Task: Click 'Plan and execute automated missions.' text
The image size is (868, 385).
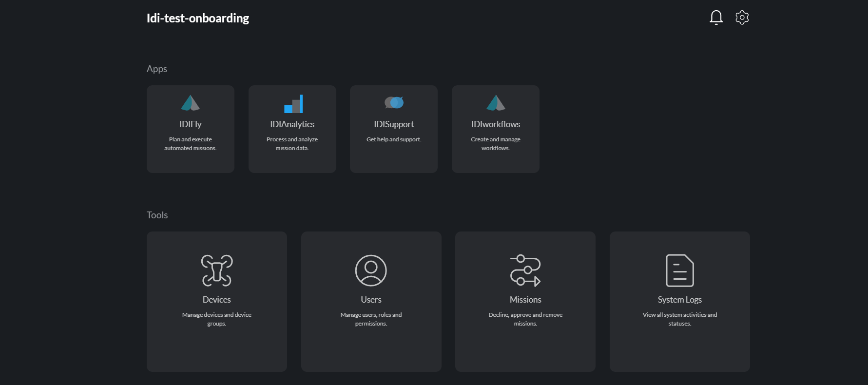Action: pos(191,144)
